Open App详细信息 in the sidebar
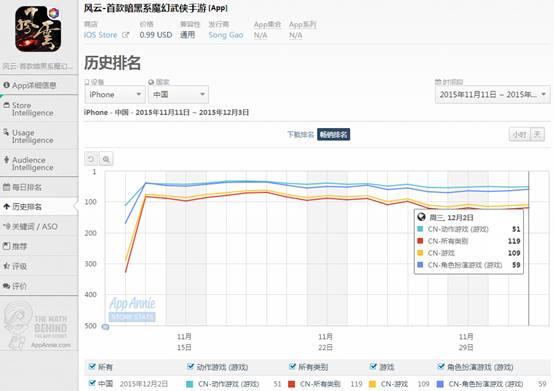 pyautogui.click(x=39, y=85)
